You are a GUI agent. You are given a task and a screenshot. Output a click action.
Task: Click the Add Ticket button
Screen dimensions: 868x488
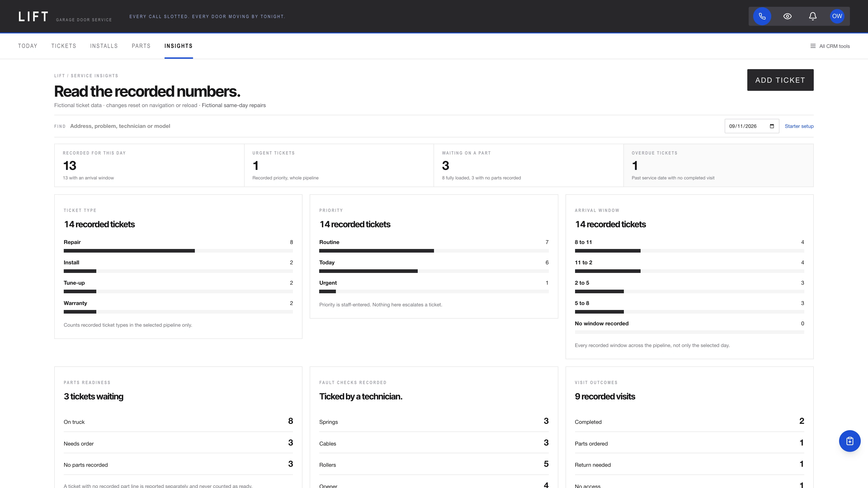tap(780, 80)
